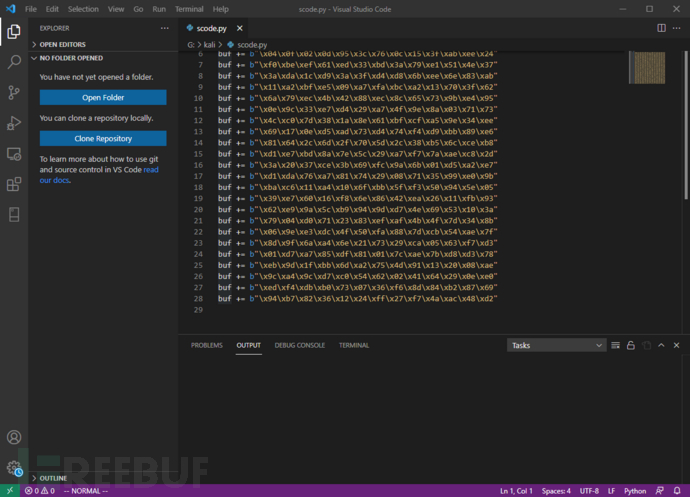Open the Terminal menu
690x497 pixels.
[189, 8]
